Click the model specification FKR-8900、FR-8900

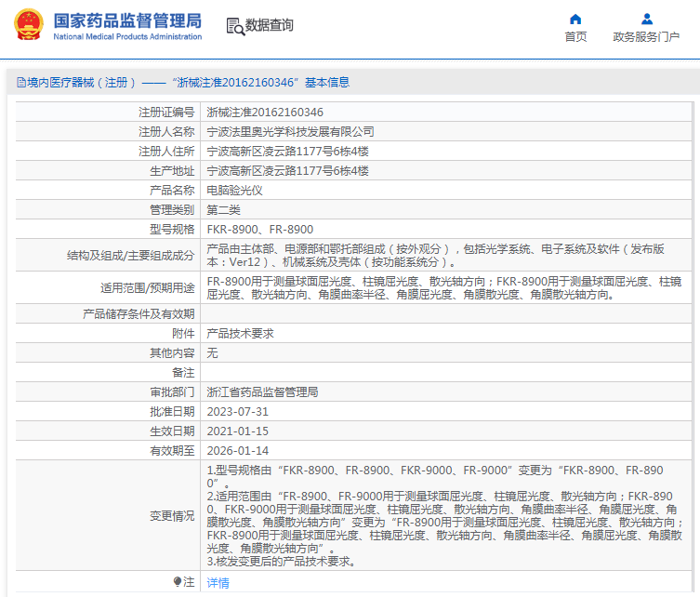(x=259, y=229)
